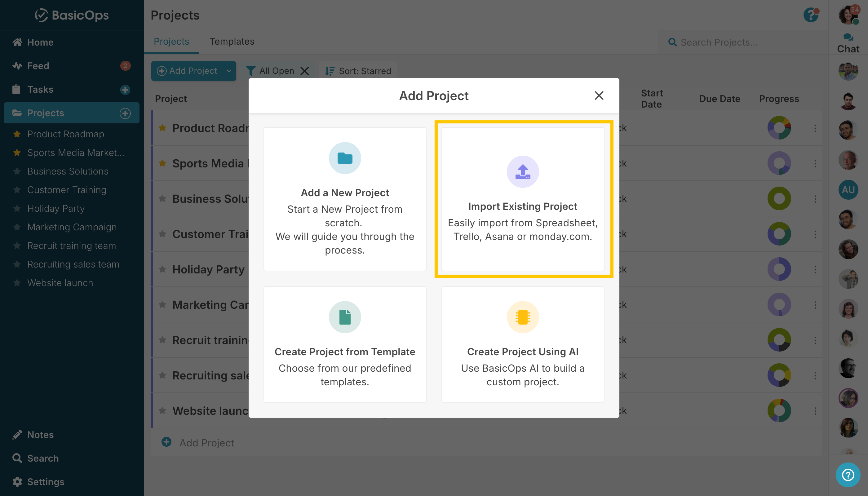Viewport: 868px width, 496px height.
Task: Click the plus icon next to Projects in sidebar
Action: coord(125,113)
